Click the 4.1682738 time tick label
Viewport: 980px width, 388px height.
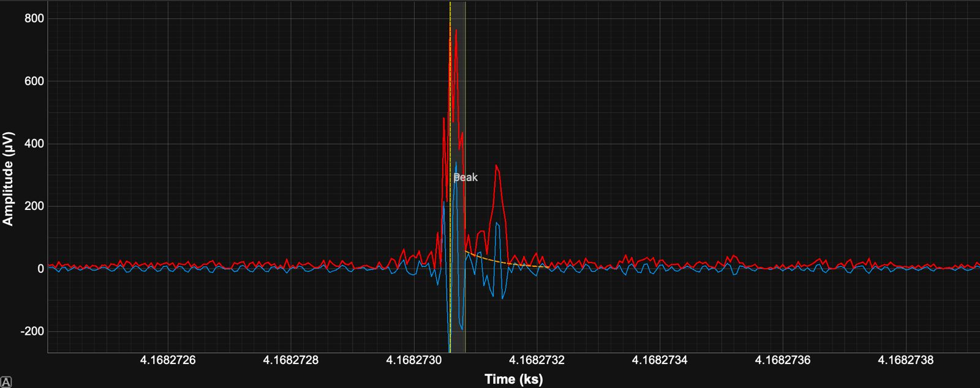coord(905,360)
